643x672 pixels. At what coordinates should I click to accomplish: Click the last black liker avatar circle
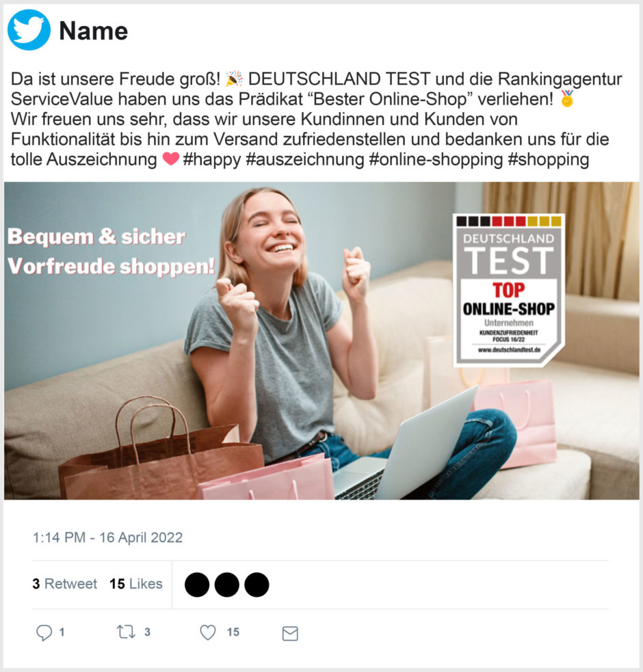click(x=257, y=584)
